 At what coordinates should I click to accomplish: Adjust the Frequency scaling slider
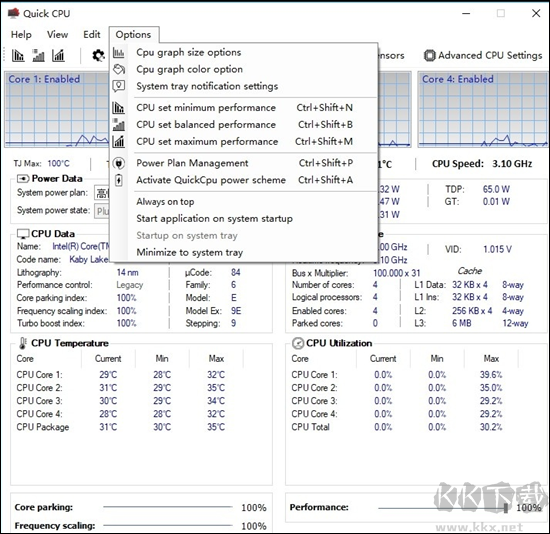click(x=168, y=525)
